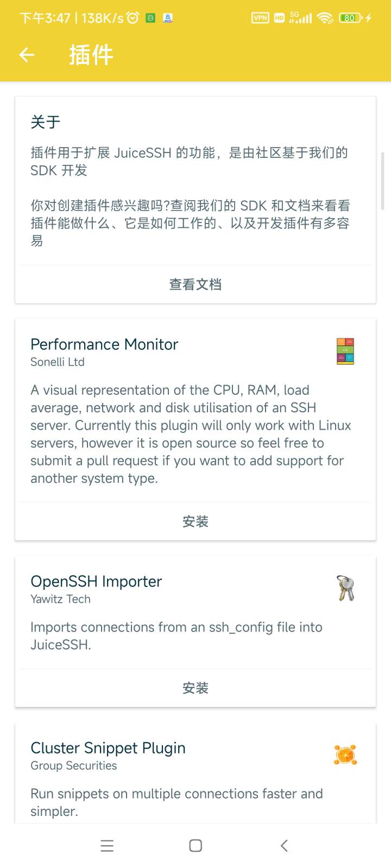Image resolution: width=391 pixels, height=868 pixels.
Task: Tap the VPN status bar icon
Action: 260,18
